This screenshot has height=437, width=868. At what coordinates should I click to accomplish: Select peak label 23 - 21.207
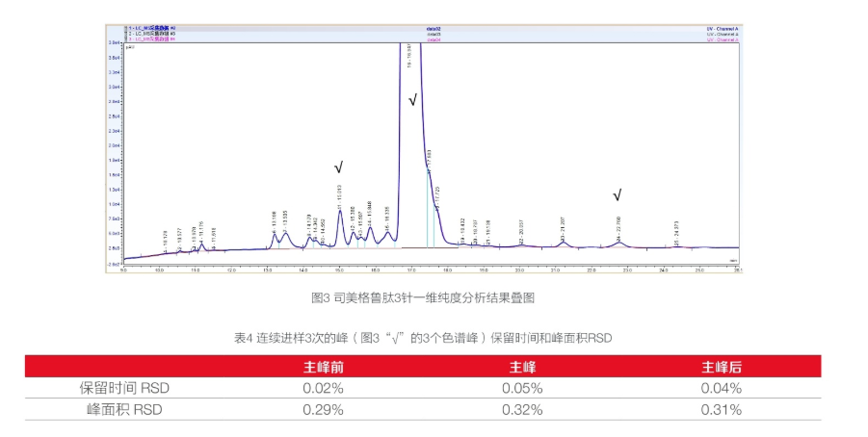click(x=563, y=229)
